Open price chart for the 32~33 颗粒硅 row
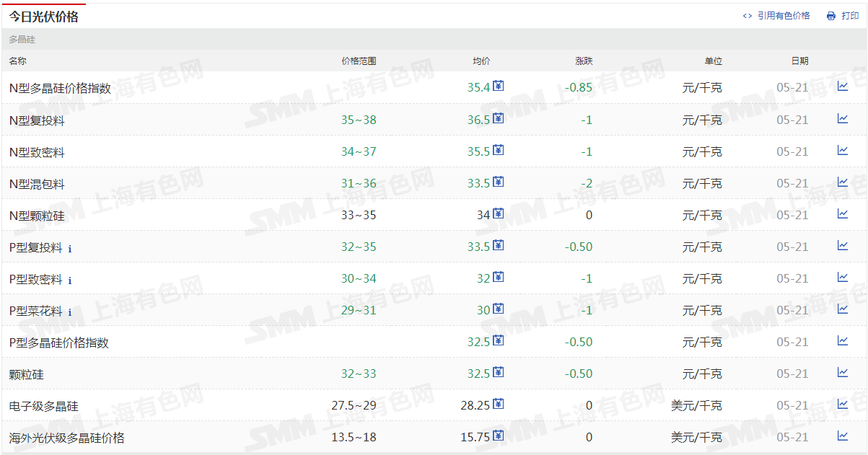Image resolution: width=868 pixels, height=455 pixels. (843, 372)
